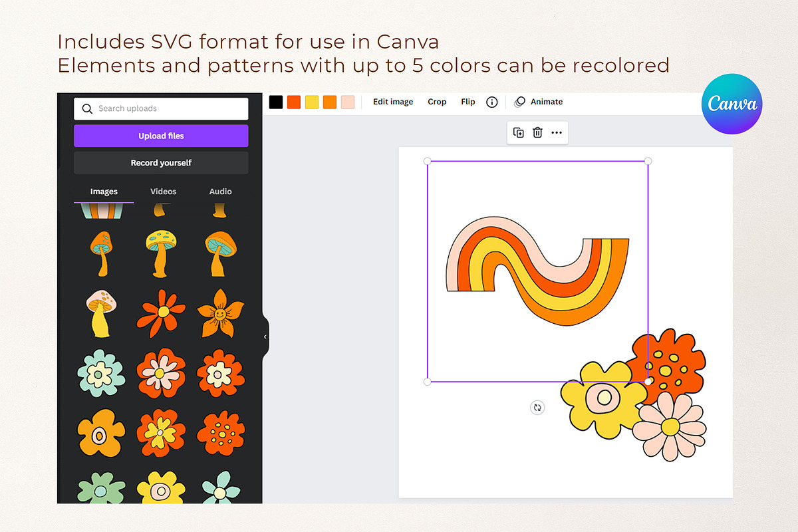Open the more options ellipsis menu
798x532 pixels.
tap(557, 132)
